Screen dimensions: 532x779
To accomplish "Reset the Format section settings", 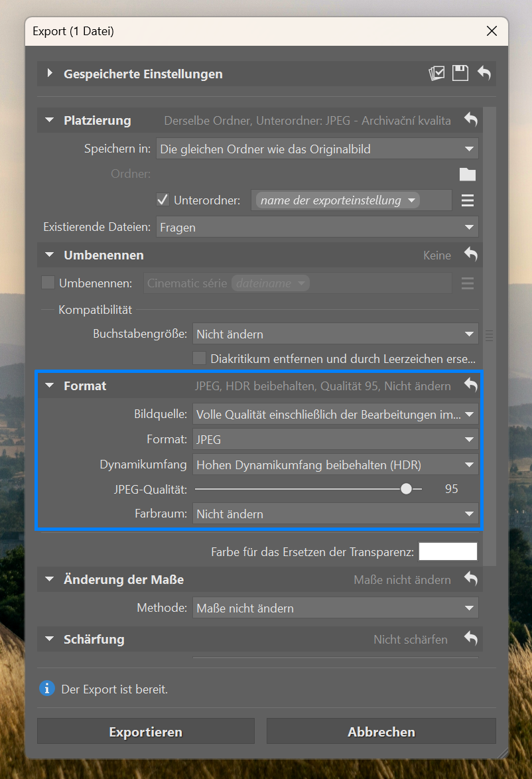I will pos(470,386).
